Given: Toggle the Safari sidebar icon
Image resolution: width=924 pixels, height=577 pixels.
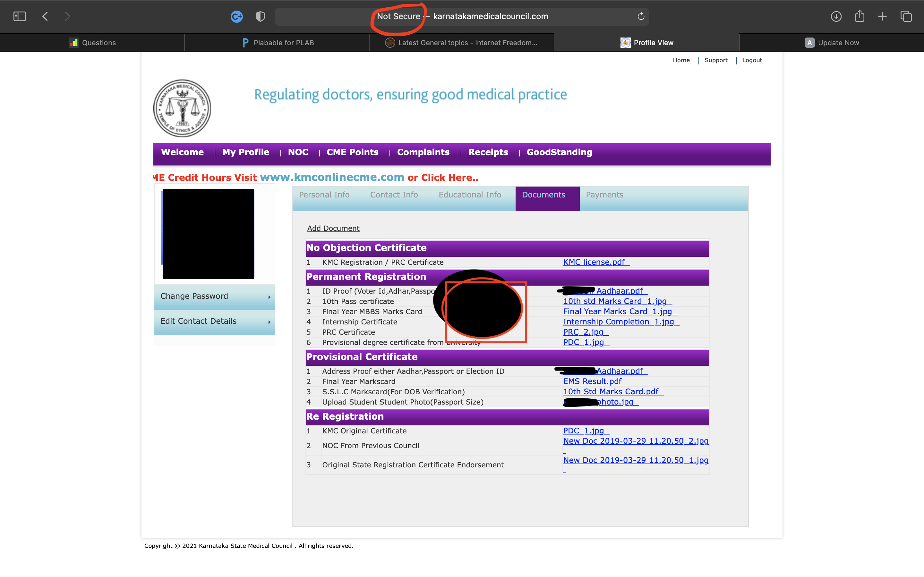Looking at the screenshot, I should [x=20, y=16].
